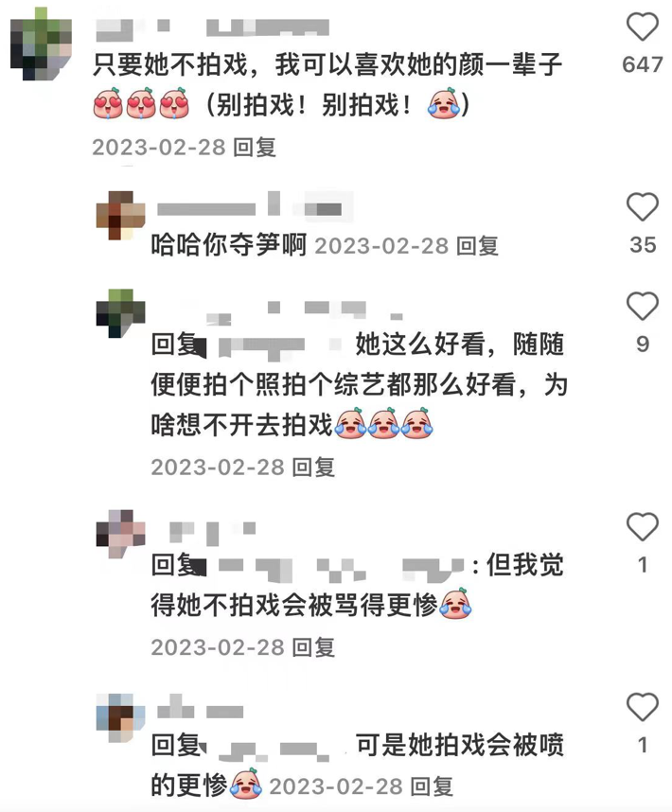Screen dimensions: 672x812
Task: Tap the heart beside 9 likes
Action: click(x=643, y=306)
